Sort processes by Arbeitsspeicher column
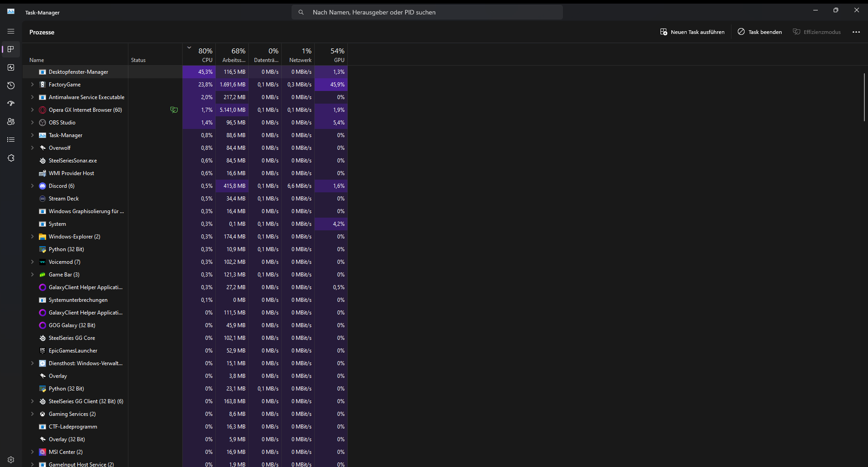 232,55
